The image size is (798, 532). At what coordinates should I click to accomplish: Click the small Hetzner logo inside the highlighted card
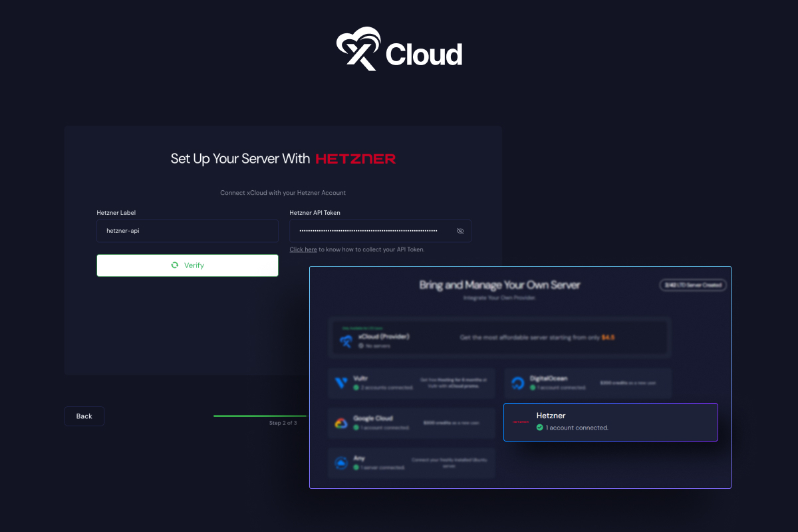pos(519,421)
